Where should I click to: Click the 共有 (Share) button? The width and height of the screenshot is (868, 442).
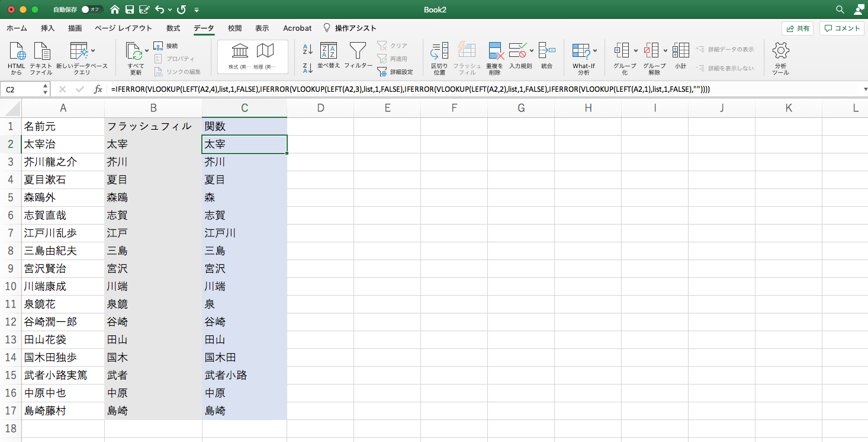click(798, 28)
